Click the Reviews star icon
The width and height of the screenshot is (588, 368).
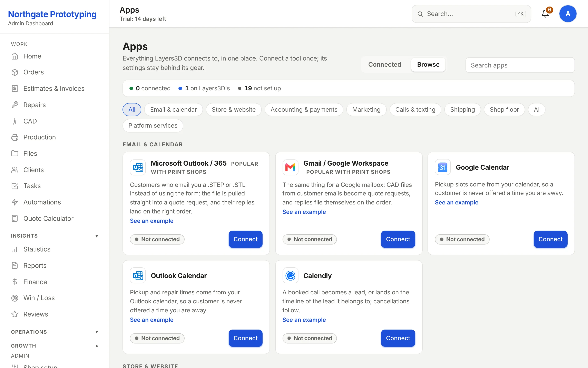tap(15, 314)
